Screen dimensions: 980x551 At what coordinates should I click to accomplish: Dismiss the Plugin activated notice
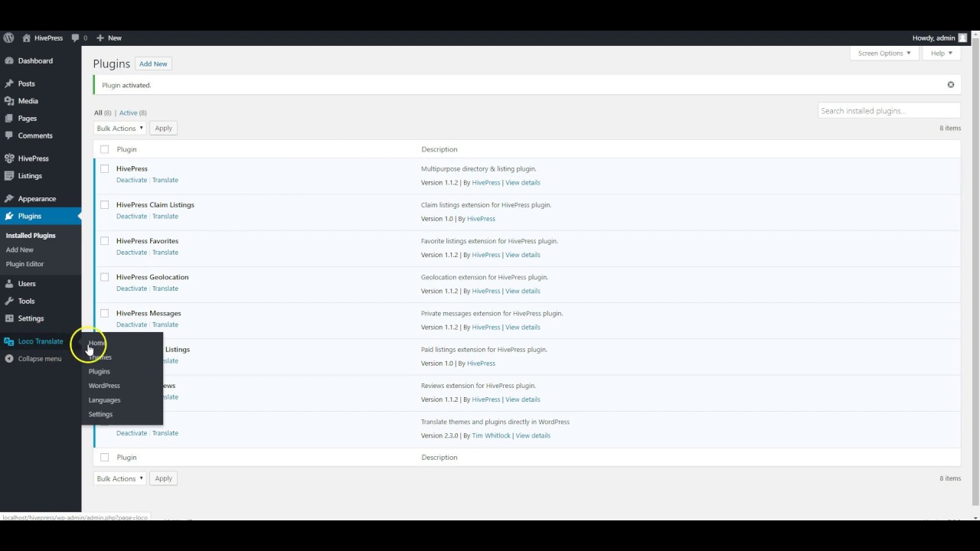coord(951,85)
